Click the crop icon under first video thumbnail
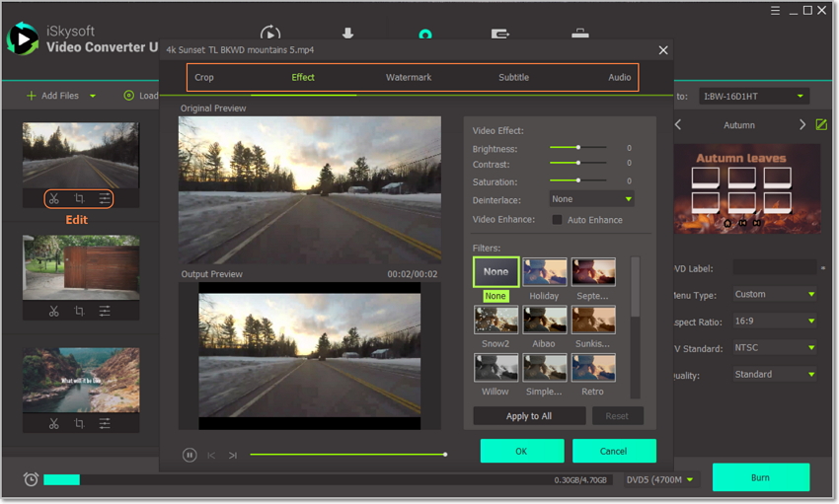The width and height of the screenshot is (839, 504). [x=80, y=199]
